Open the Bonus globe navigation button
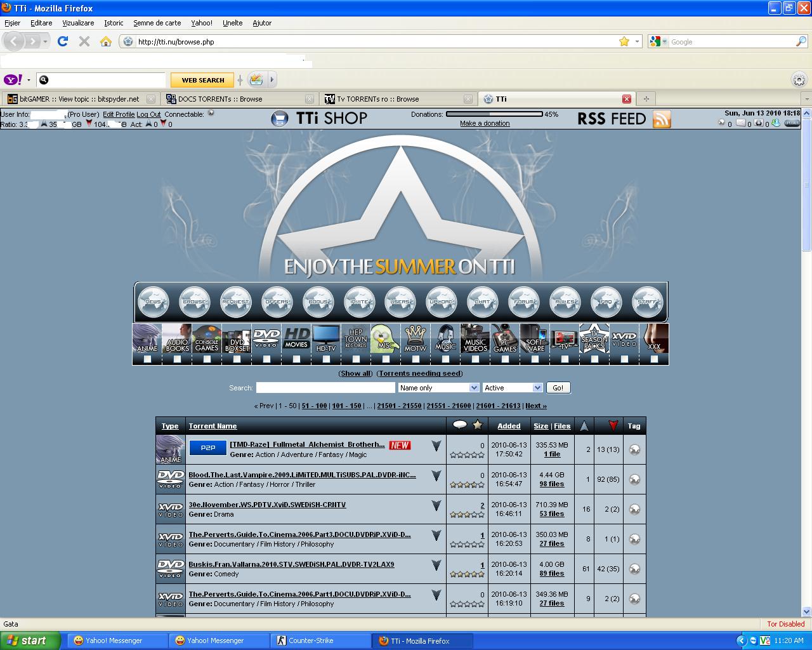The height and width of the screenshot is (650, 812). coord(318,302)
